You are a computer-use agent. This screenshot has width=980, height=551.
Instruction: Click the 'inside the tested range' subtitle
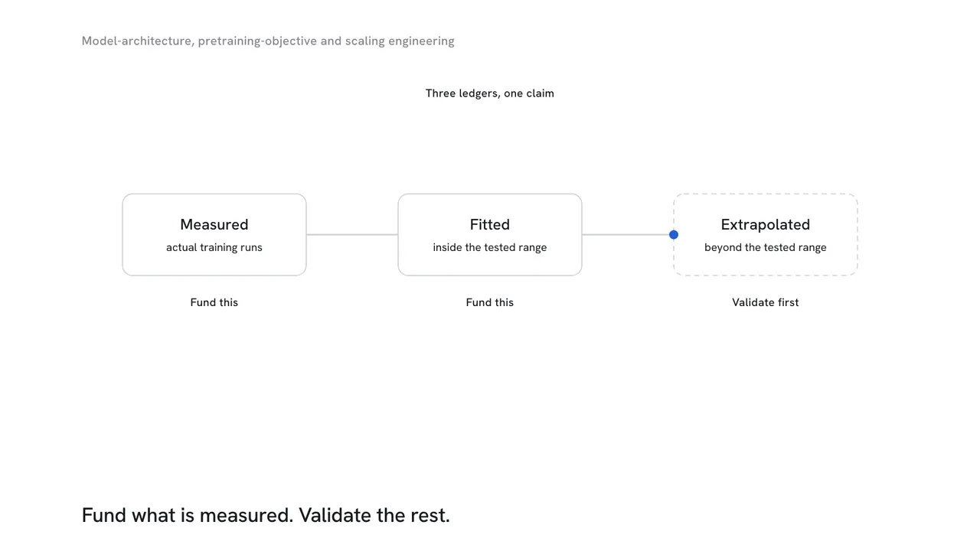(490, 247)
